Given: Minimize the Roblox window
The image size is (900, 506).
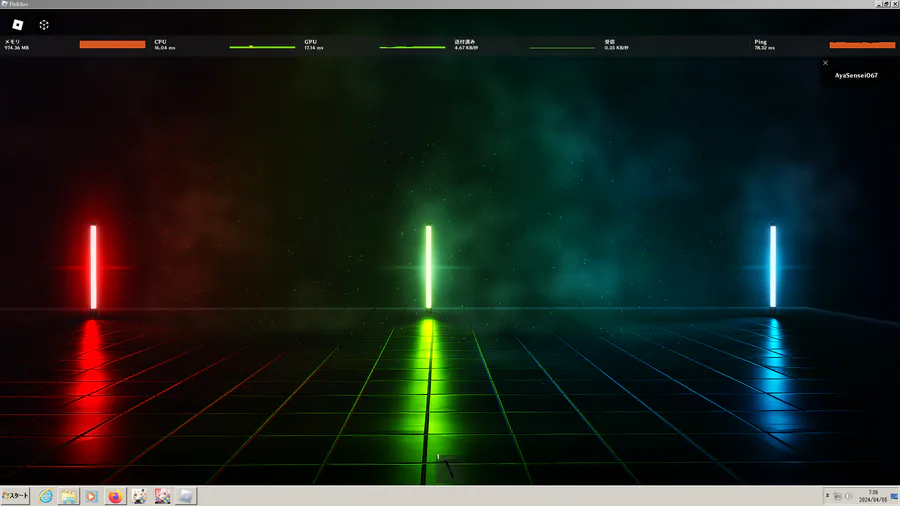Looking at the screenshot, I should coord(879,4).
